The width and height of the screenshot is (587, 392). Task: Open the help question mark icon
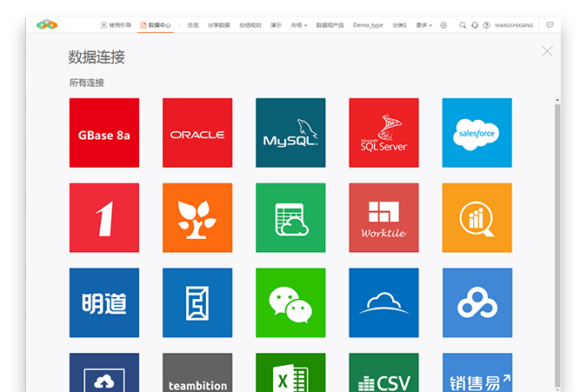point(486,25)
